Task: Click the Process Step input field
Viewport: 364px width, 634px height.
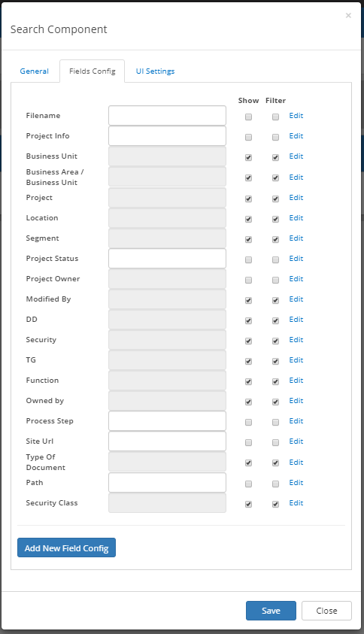Action: [167, 421]
